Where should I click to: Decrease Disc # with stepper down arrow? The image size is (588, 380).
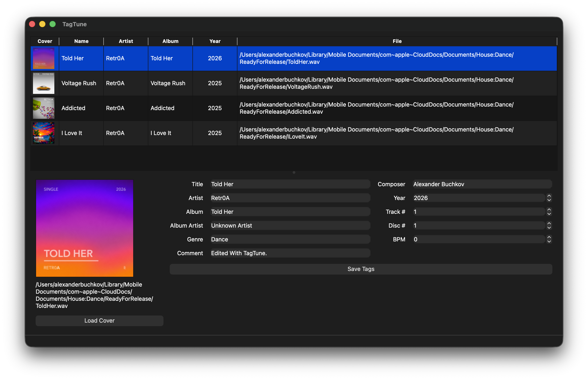coord(549,228)
